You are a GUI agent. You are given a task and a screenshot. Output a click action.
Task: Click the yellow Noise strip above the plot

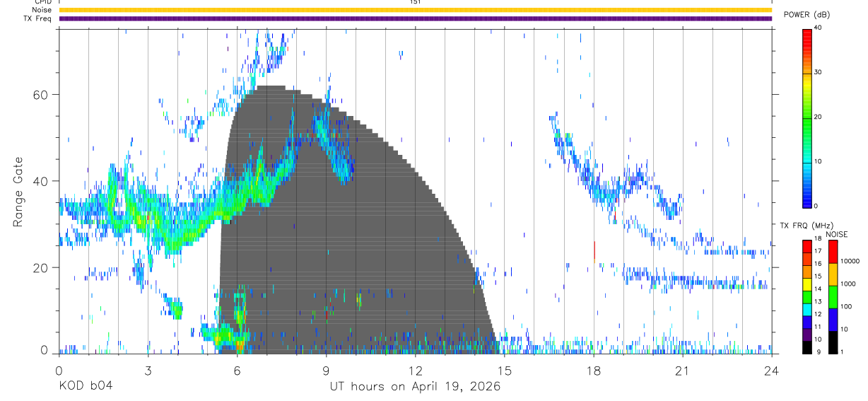[x=415, y=10]
